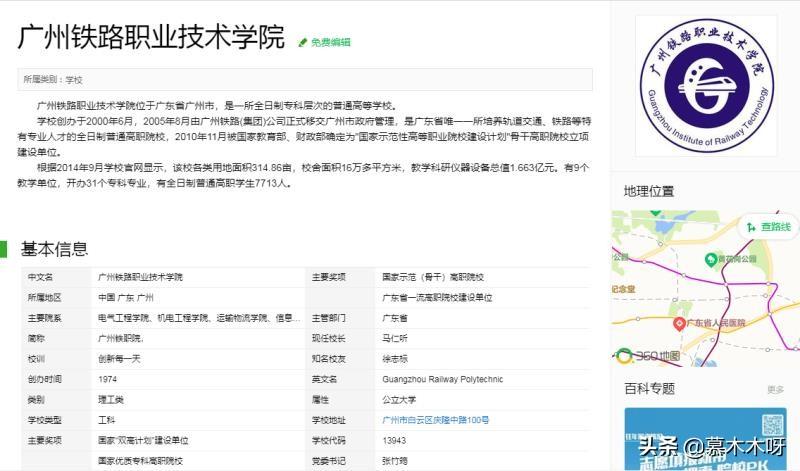Click the 知名校友 value 徐志标
800x471 pixels.
[395, 359]
